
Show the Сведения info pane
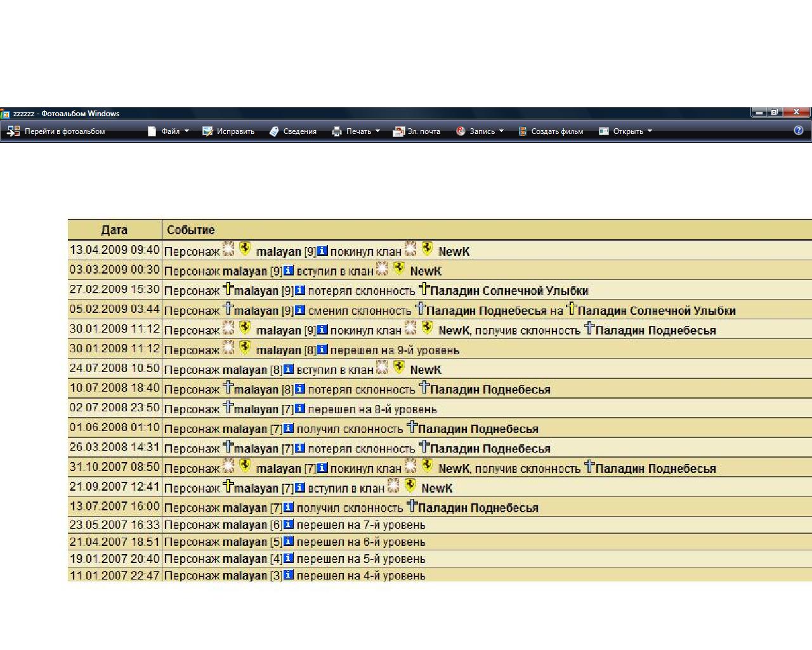(x=293, y=131)
